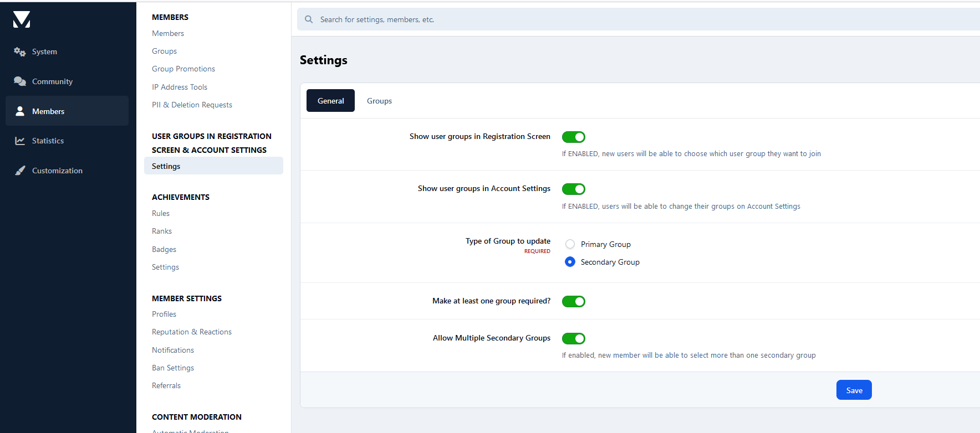The image size is (980, 433).
Task: Click the search magnifier icon
Action: point(309,19)
